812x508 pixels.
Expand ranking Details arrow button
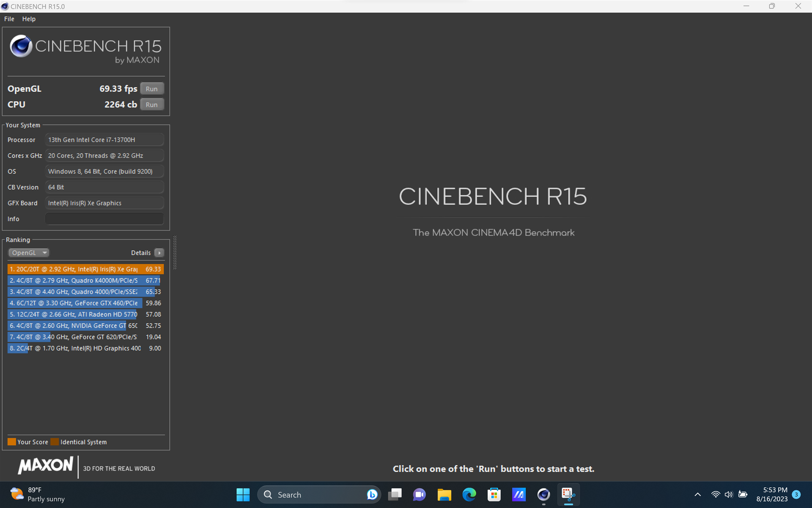coord(159,253)
